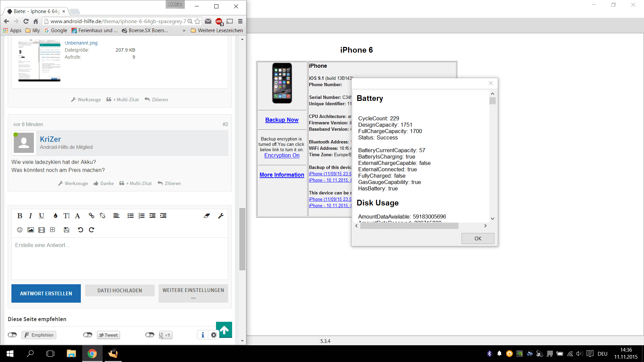This screenshot has height=362, width=644.
Task: Click the Battery dialog horizontal scrollbar
Action: [x=409, y=226]
